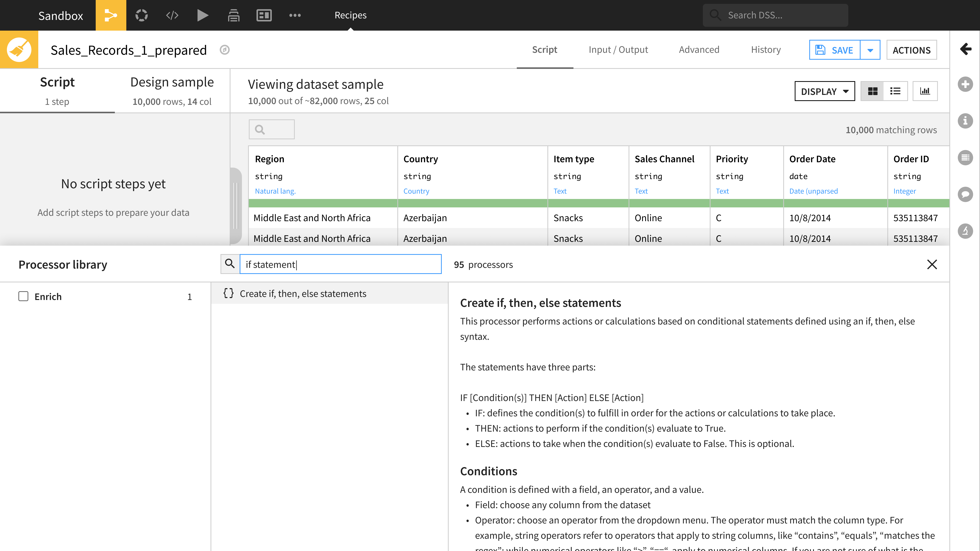Click the Sandbox project name

point(60,15)
